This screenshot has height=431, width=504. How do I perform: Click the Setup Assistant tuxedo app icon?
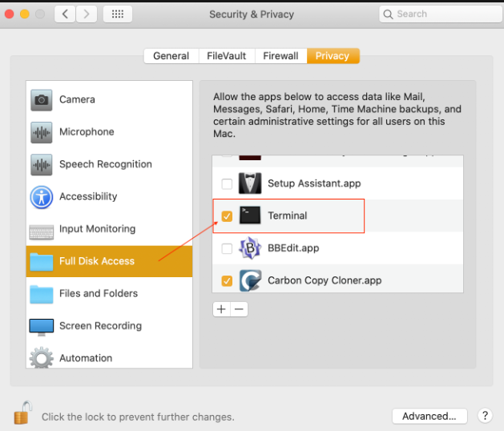[x=250, y=183]
